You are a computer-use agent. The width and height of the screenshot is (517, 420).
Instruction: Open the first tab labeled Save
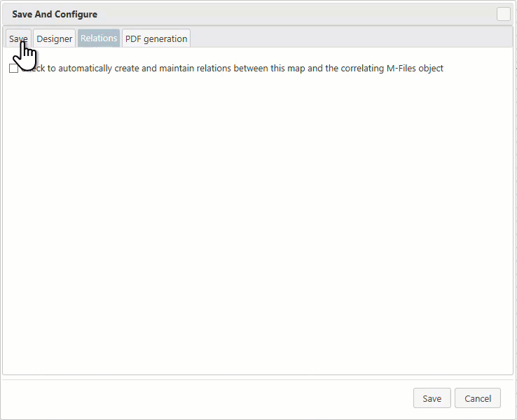click(18, 38)
